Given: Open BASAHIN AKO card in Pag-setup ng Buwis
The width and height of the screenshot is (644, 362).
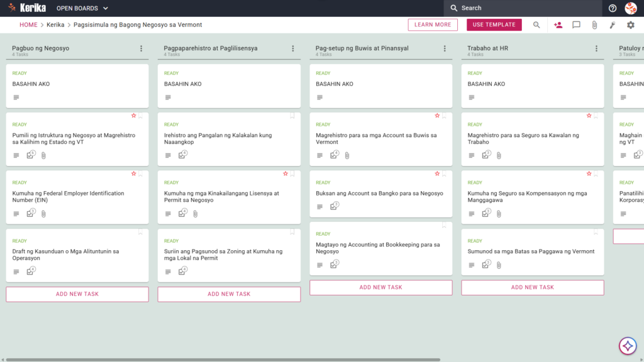Looking at the screenshot, I should click(380, 85).
